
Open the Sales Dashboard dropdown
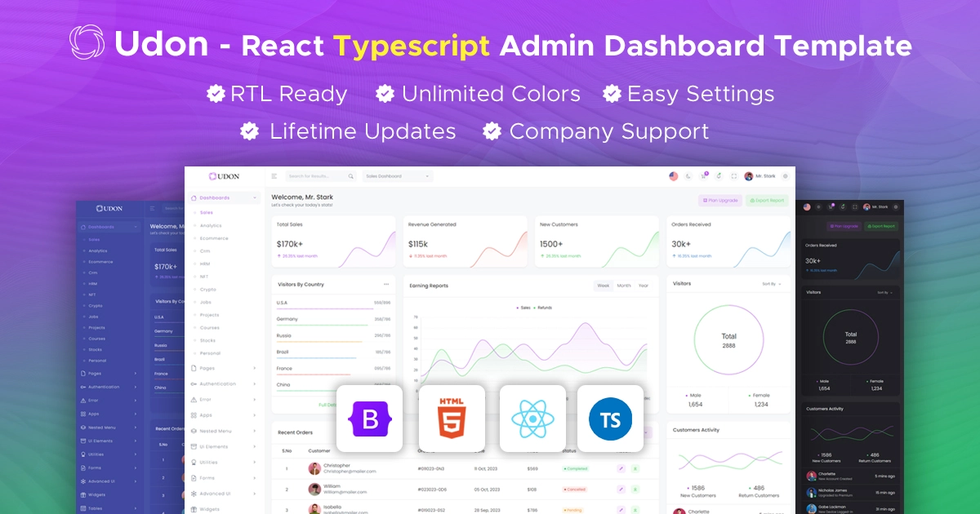[397, 176]
